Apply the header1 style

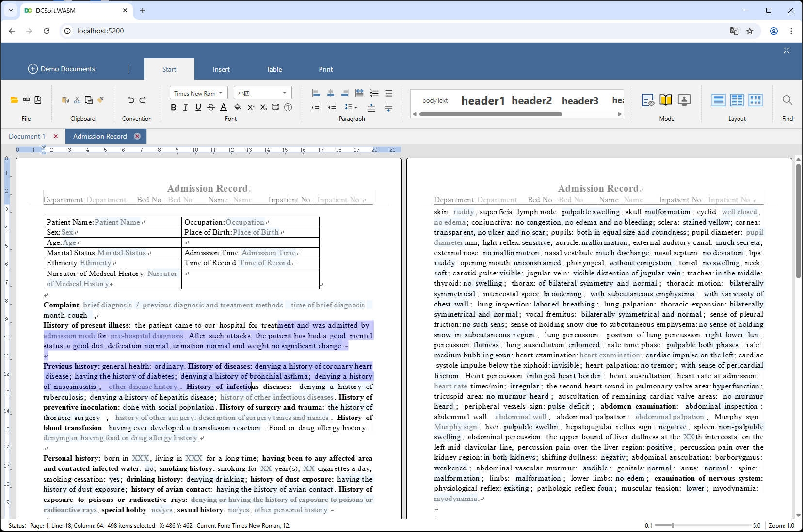[x=482, y=100]
